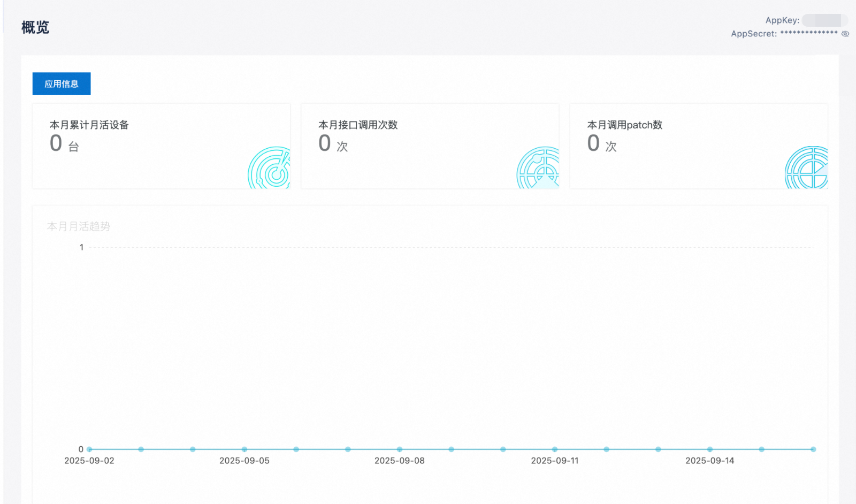Screen dimensions: 856x504
Task: Select the chart data point above 2025-09-08
Action: [x=400, y=449]
